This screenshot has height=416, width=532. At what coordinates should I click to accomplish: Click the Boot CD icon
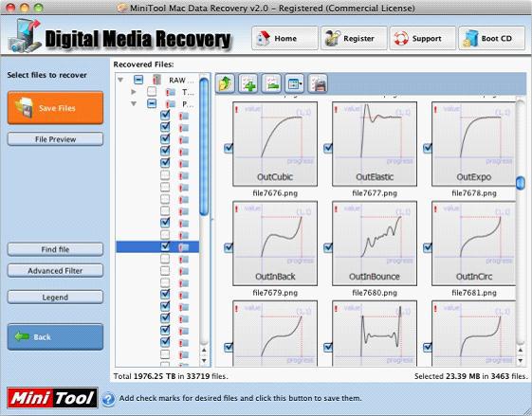470,38
